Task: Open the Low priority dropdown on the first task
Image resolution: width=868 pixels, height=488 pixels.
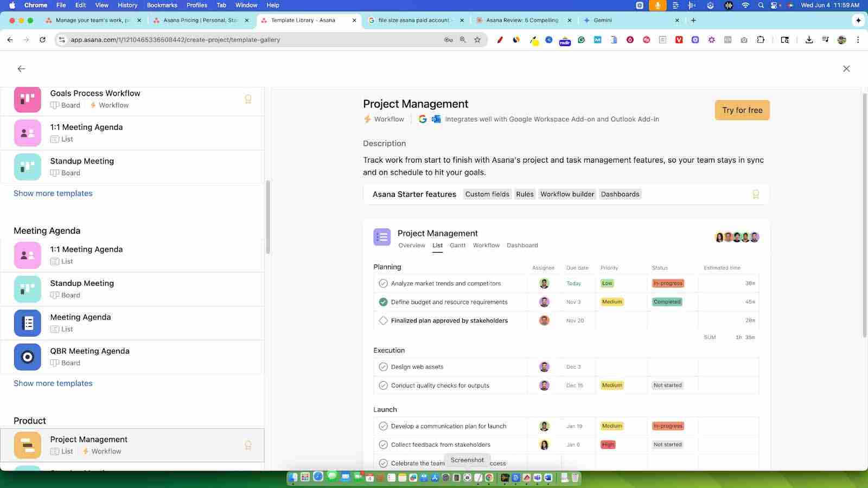Action: point(606,283)
